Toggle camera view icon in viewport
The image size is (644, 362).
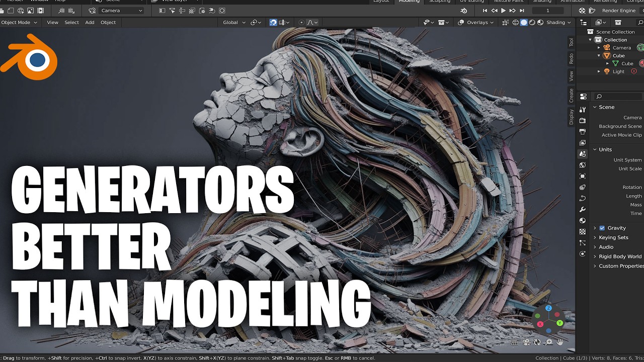coord(526,342)
